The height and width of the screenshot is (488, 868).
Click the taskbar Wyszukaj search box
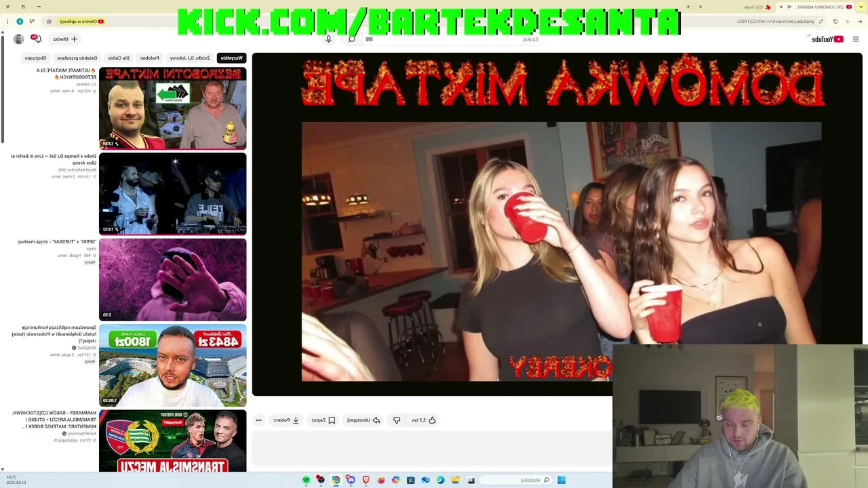pos(515,481)
